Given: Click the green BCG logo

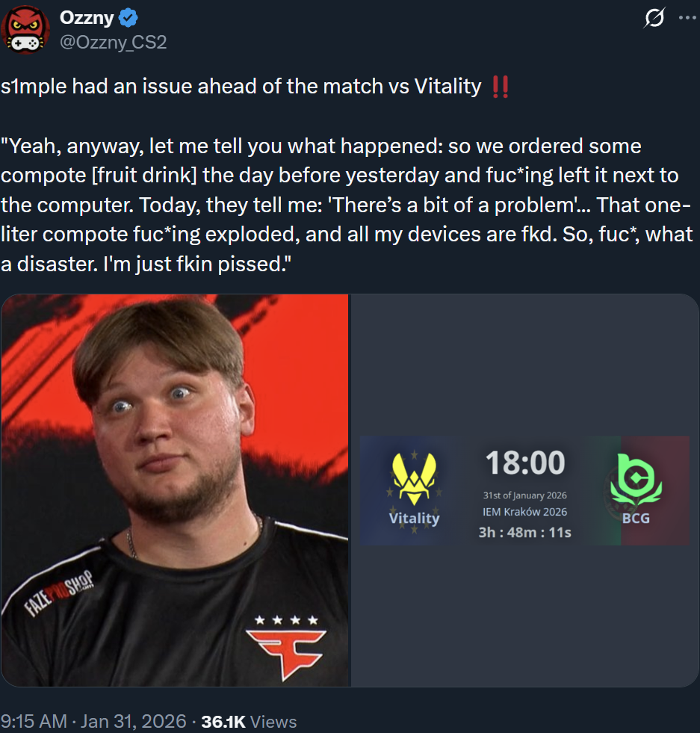Looking at the screenshot, I should click(636, 480).
